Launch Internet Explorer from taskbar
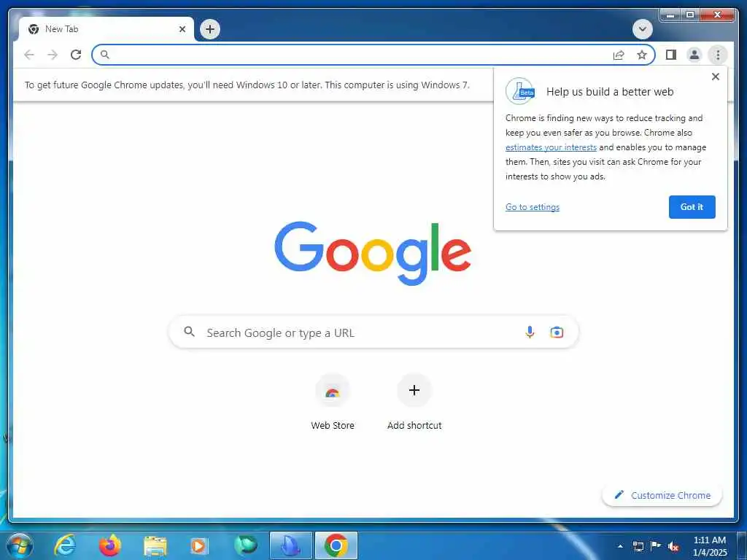Screen dimensions: 747x560 coord(64,545)
